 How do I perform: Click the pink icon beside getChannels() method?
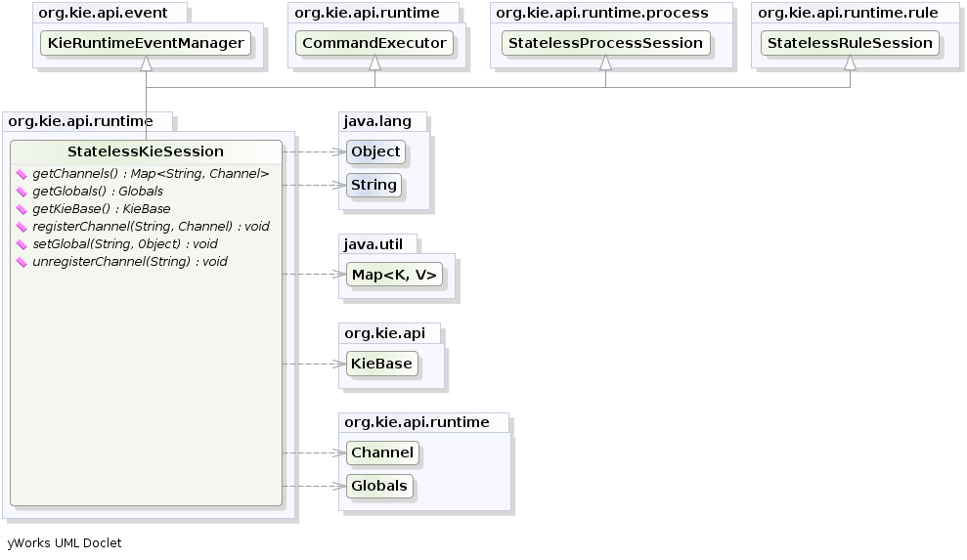(22, 174)
